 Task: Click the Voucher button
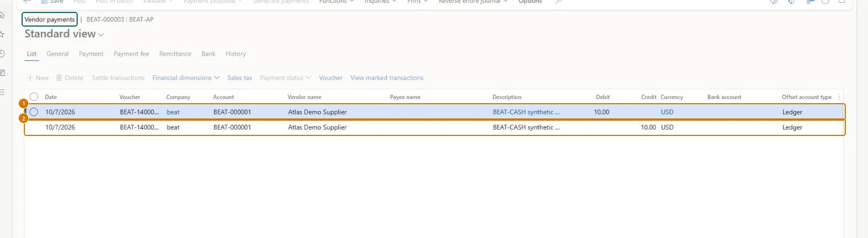331,78
